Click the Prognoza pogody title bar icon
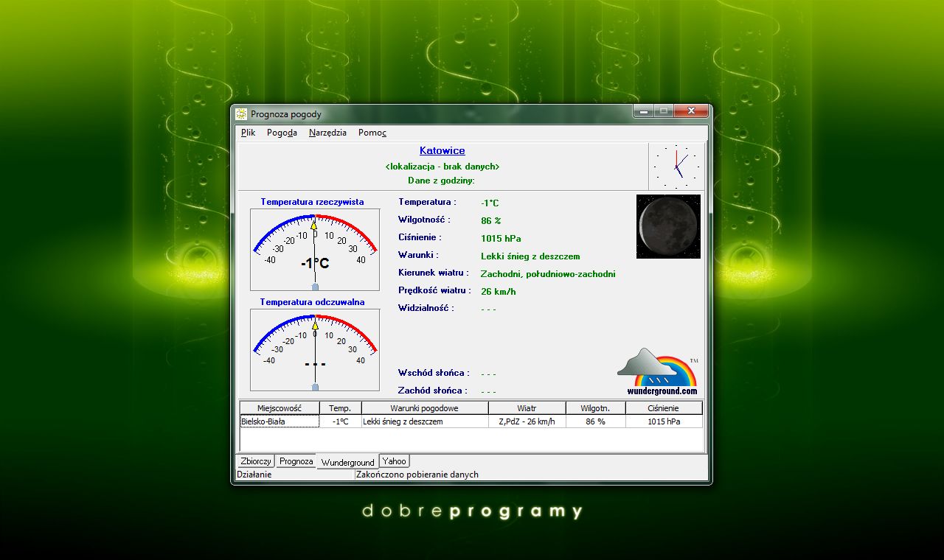Viewport: 944px width, 560px height. click(241, 113)
